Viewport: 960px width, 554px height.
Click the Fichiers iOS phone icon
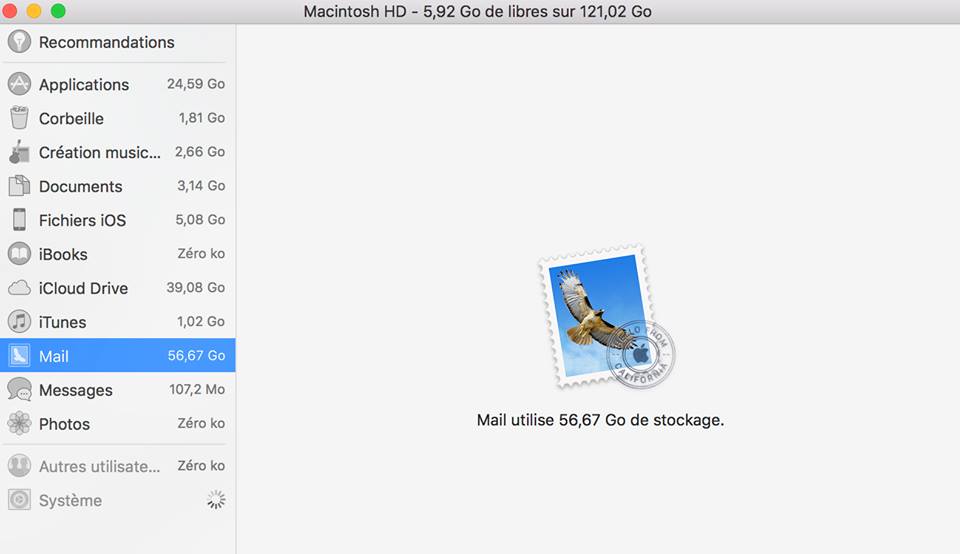pyautogui.click(x=19, y=220)
